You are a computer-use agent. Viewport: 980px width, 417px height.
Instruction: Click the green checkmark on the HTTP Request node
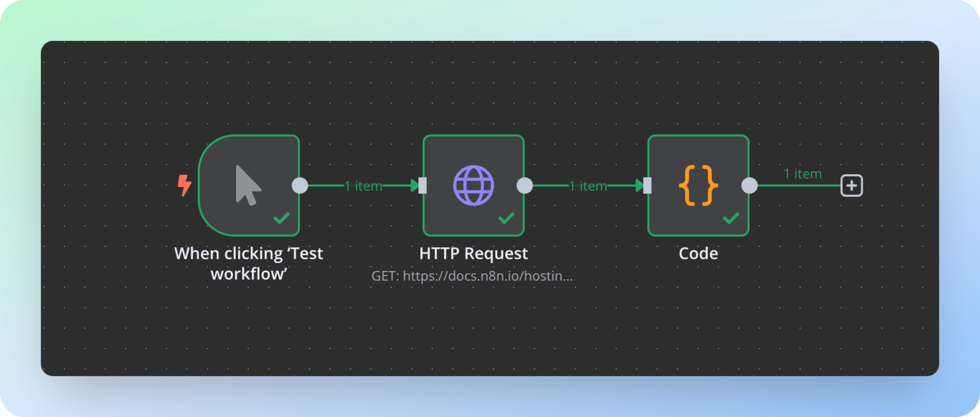506,218
